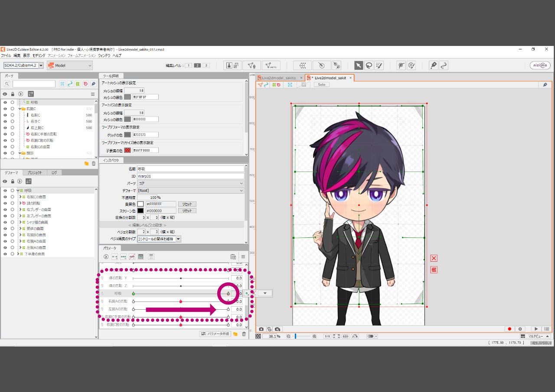Viewport: 555px width, 392px height.
Task: Switch to first Live2dmodel_sakito document tab
Action: click(x=281, y=78)
